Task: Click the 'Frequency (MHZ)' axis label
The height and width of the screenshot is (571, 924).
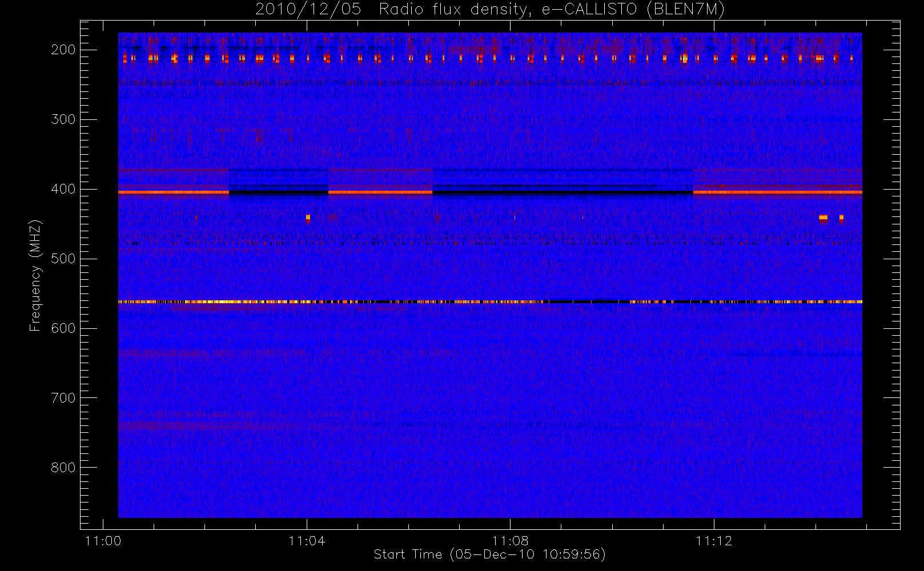Action: click(x=35, y=275)
